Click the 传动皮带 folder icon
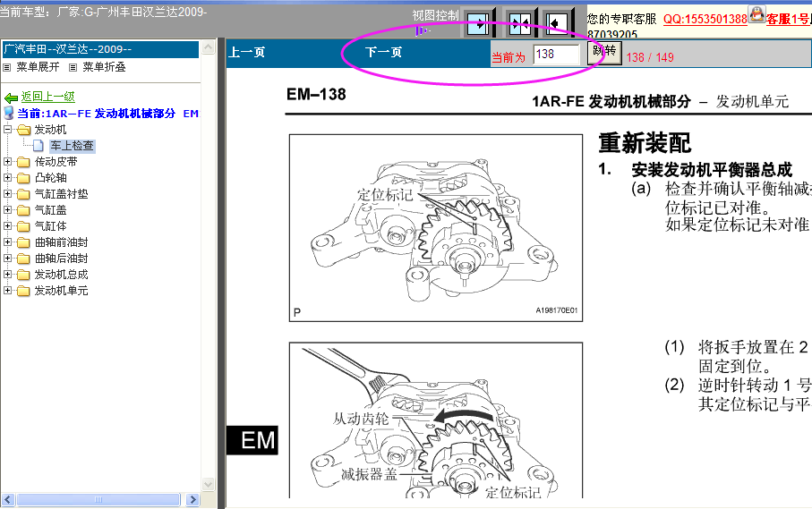Screen dimensions: 812x509 (x=23, y=162)
